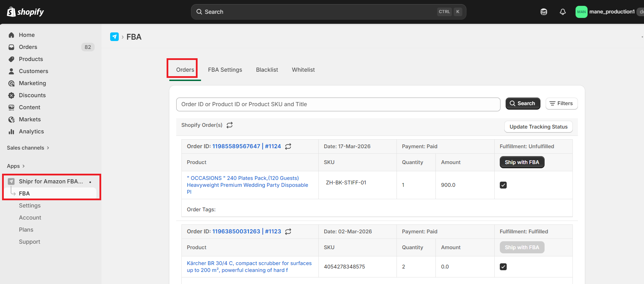The height and width of the screenshot is (284, 644).
Task: Open the notifications bell
Action: (563, 12)
